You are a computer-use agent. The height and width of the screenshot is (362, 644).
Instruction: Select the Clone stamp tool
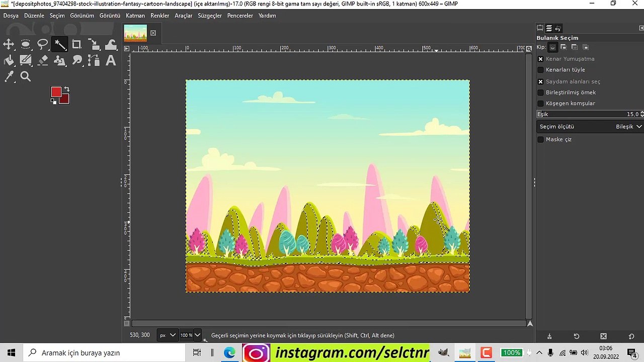coord(59,61)
